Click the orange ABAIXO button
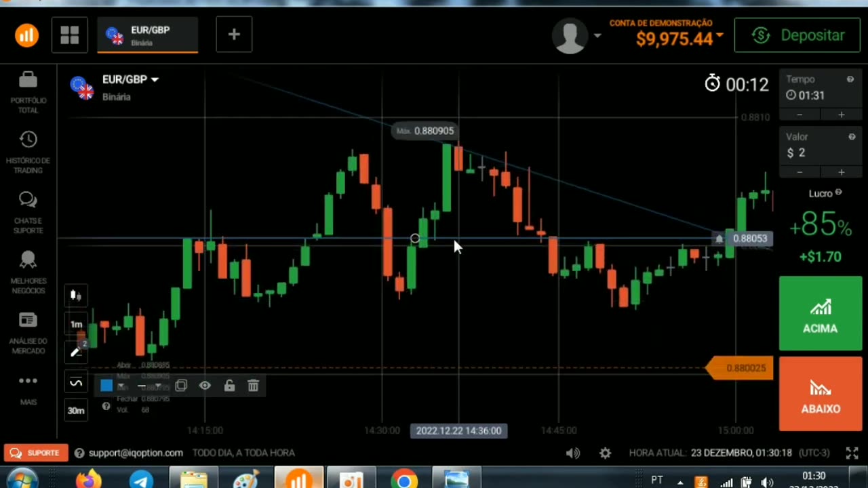The image size is (868, 488). [820, 394]
